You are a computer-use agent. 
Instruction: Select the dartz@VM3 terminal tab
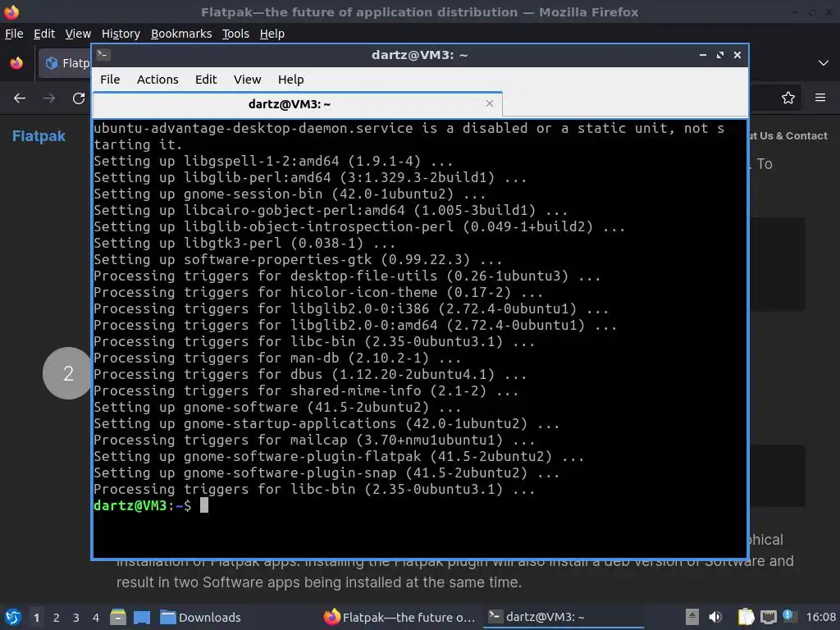[x=297, y=104]
